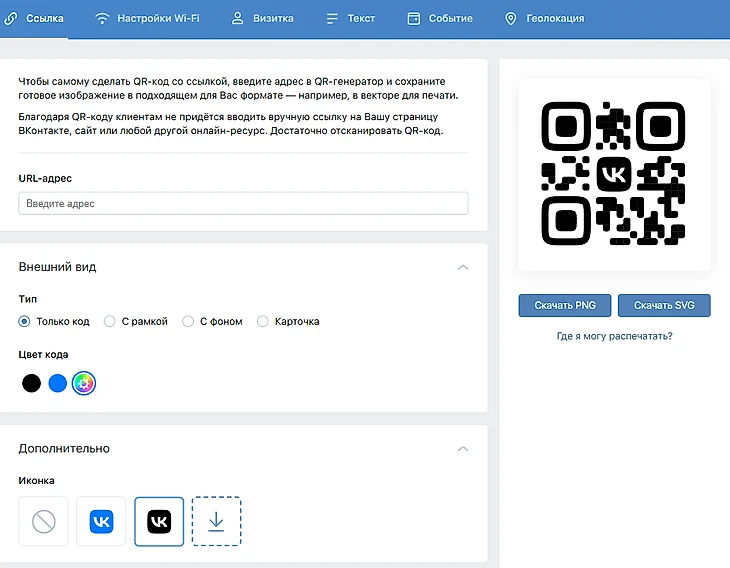This screenshot has height=568, width=730.
Task: Open the Визитка tab
Action: [263, 19]
